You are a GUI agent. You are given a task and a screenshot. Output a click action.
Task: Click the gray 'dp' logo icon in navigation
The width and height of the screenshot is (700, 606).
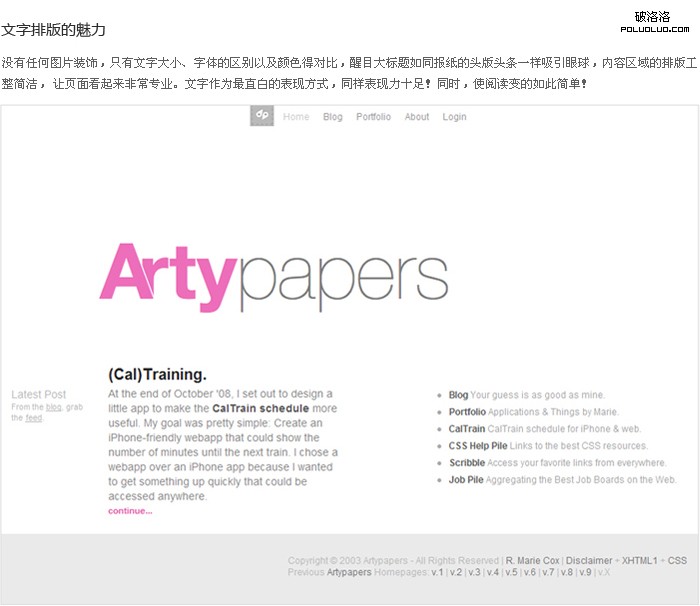pos(262,116)
